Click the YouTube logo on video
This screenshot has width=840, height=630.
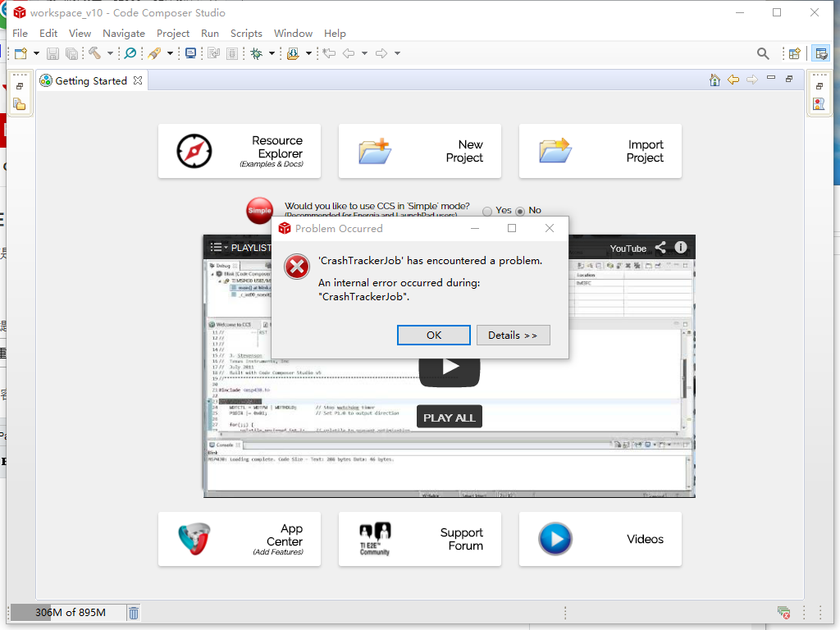tap(628, 249)
